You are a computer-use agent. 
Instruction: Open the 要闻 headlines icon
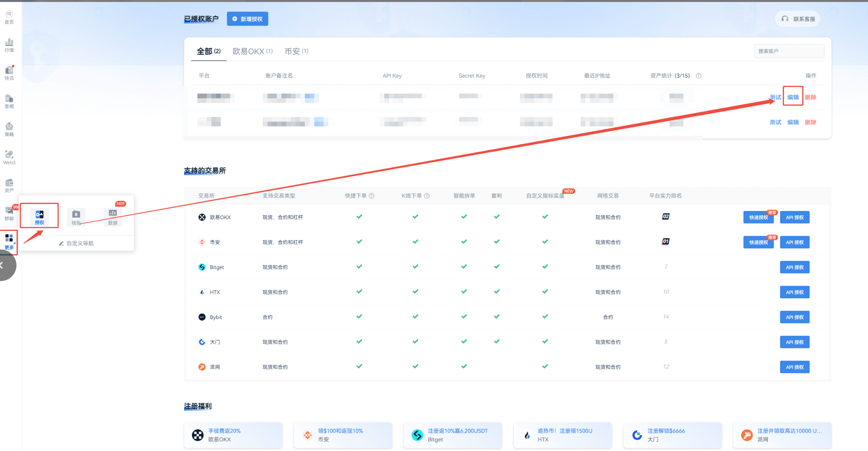9,102
